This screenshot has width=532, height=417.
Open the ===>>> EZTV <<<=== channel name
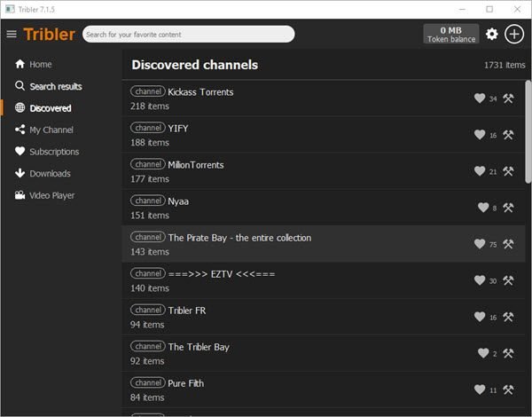[221, 274]
